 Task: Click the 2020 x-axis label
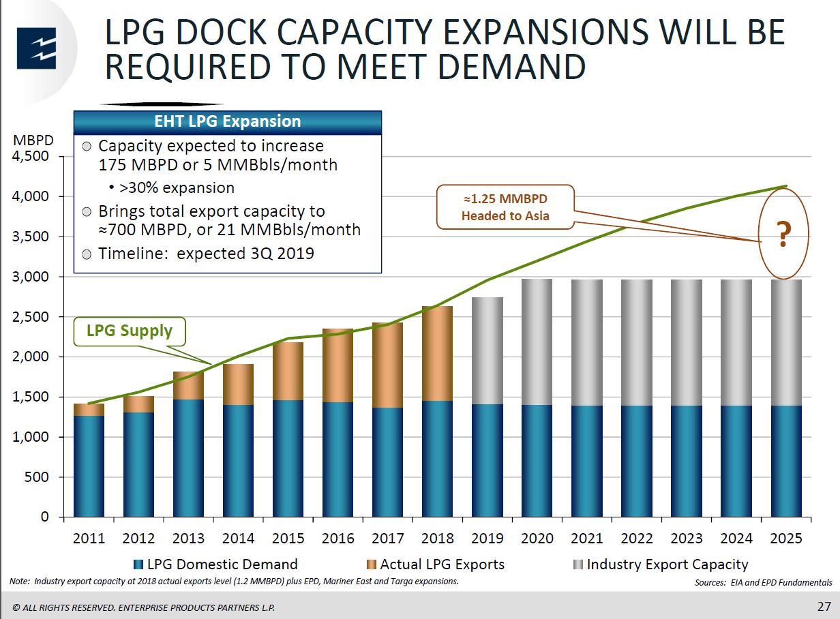[x=537, y=538]
